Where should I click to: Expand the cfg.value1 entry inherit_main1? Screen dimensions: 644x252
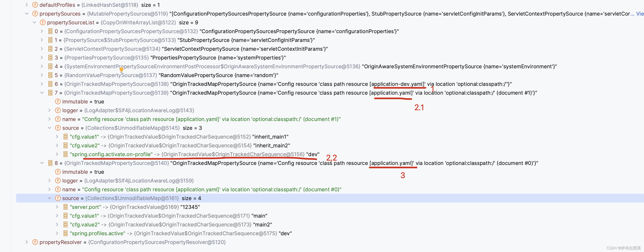57,137
